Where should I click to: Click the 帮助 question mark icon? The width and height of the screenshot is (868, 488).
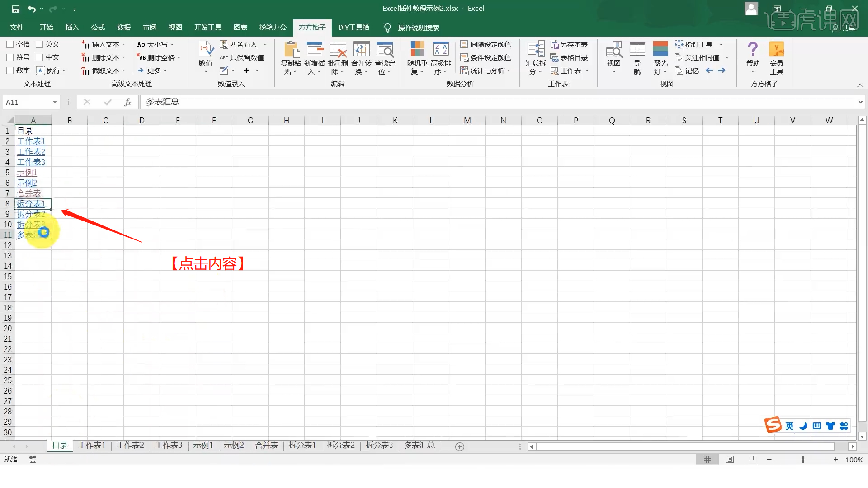pos(753,49)
